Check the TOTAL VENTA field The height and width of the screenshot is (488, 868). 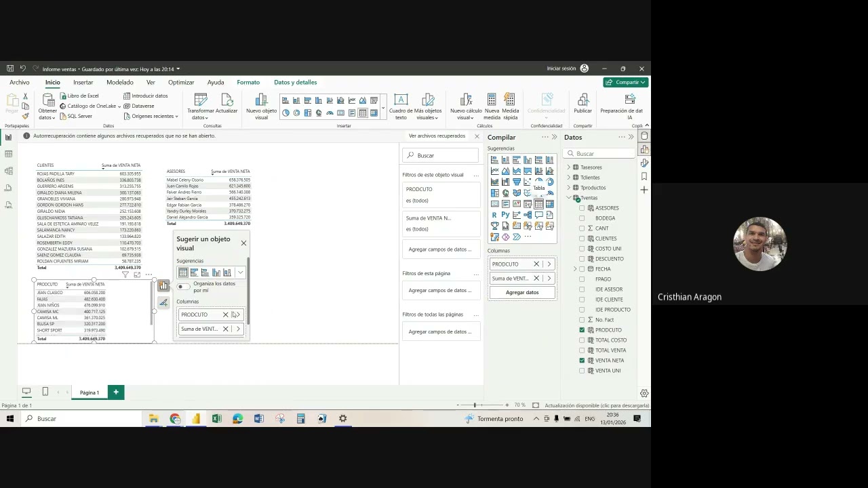pos(582,350)
